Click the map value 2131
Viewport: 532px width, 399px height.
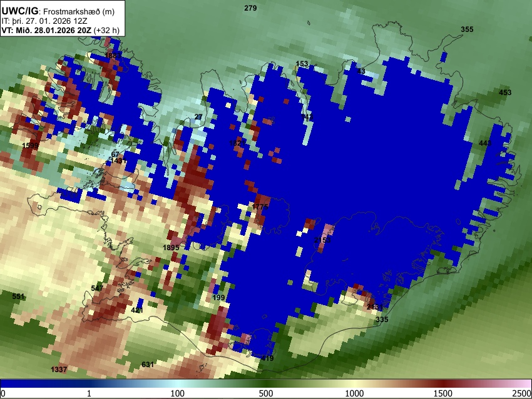375,308
